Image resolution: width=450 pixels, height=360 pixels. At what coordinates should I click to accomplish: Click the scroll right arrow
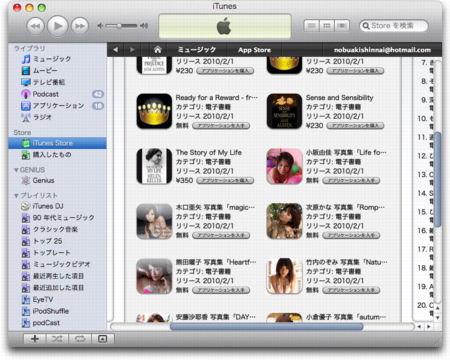point(428,327)
